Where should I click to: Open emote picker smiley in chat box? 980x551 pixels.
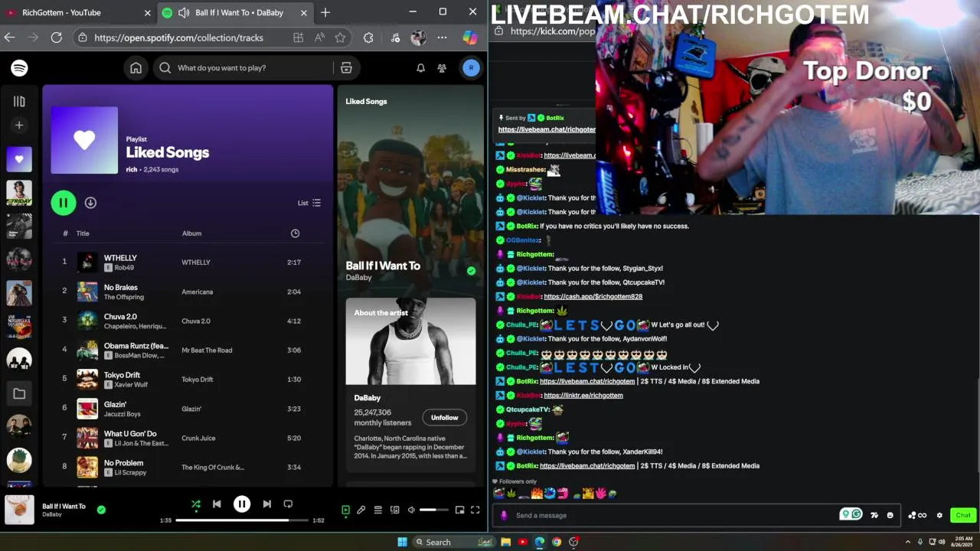(x=890, y=516)
